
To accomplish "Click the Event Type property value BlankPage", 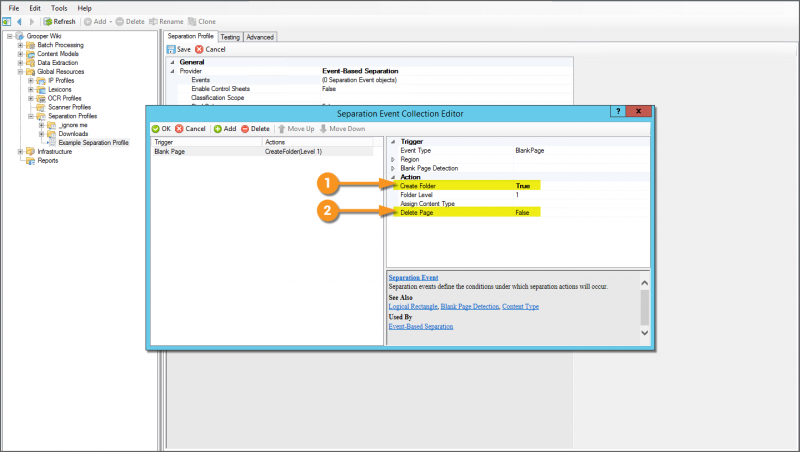I will pyautogui.click(x=530, y=150).
